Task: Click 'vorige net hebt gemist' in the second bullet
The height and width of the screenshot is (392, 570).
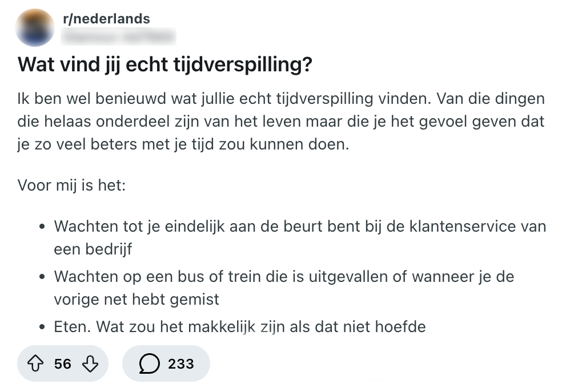Action: [137, 299]
